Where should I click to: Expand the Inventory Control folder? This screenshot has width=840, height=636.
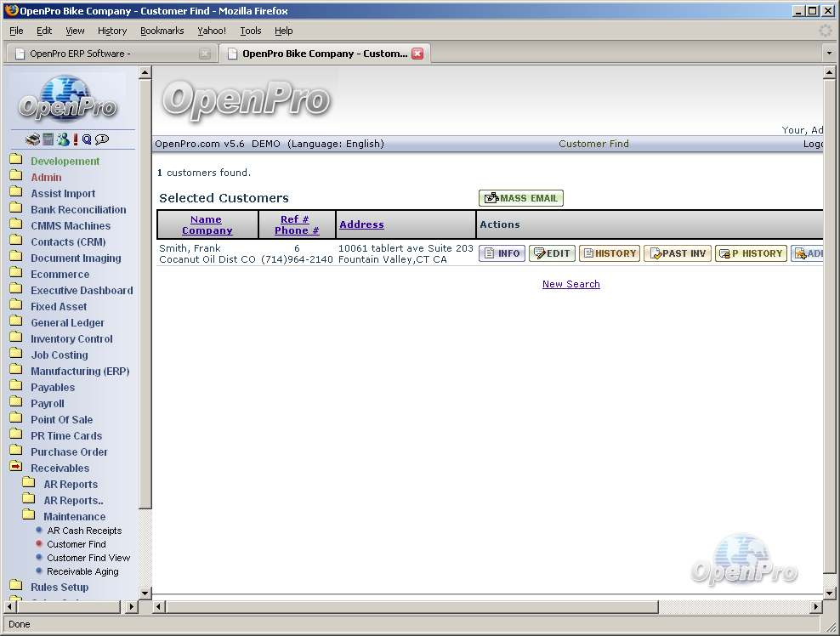(x=71, y=338)
